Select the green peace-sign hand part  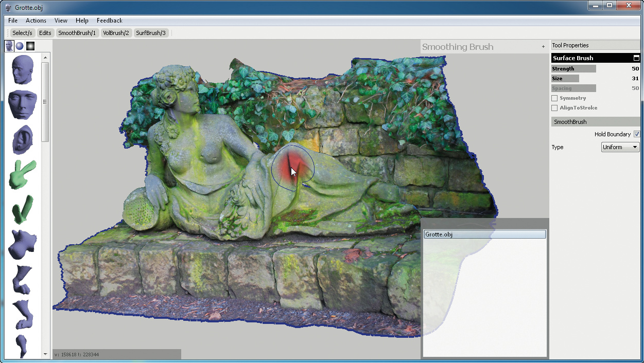[23, 174]
